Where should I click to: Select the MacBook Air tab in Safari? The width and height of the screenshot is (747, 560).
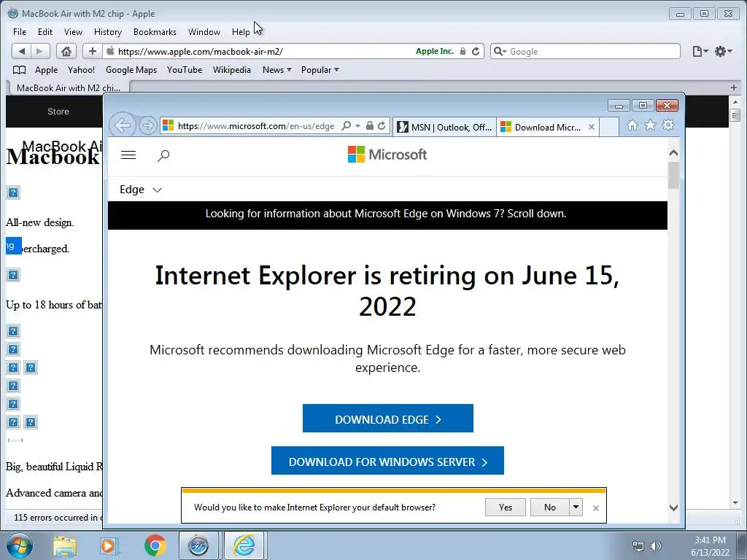[x=68, y=88]
